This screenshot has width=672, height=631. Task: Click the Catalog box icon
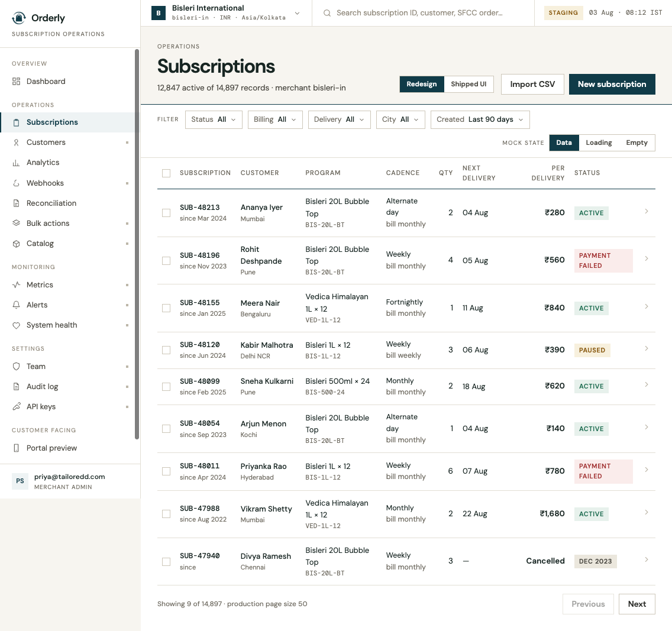point(17,244)
